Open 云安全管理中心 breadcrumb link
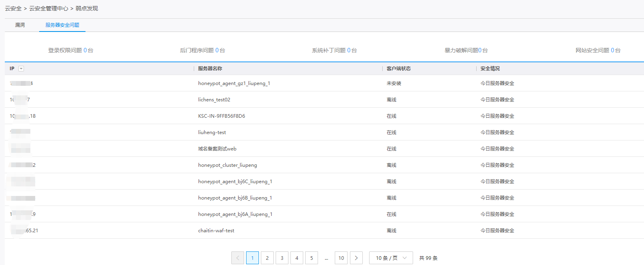The height and width of the screenshot is (265, 644). pos(49,8)
